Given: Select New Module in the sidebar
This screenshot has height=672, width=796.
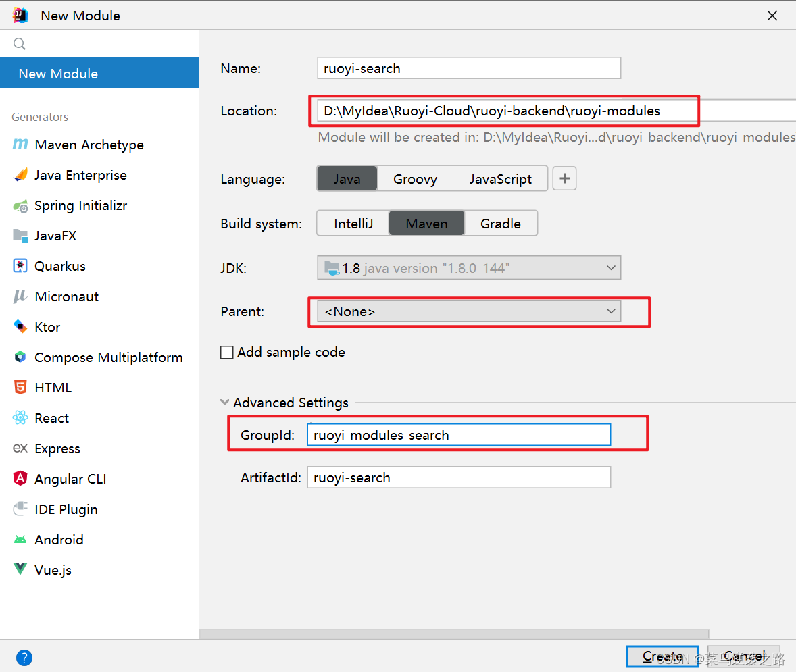Looking at the screenshot, I should (x=99, y=74).
